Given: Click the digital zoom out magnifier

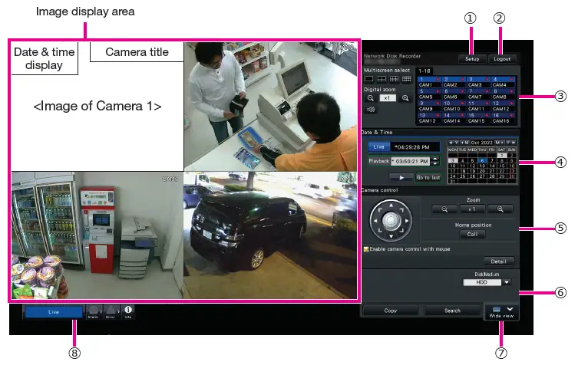Looking at the screenshot, I should click(x=369, y=98).
